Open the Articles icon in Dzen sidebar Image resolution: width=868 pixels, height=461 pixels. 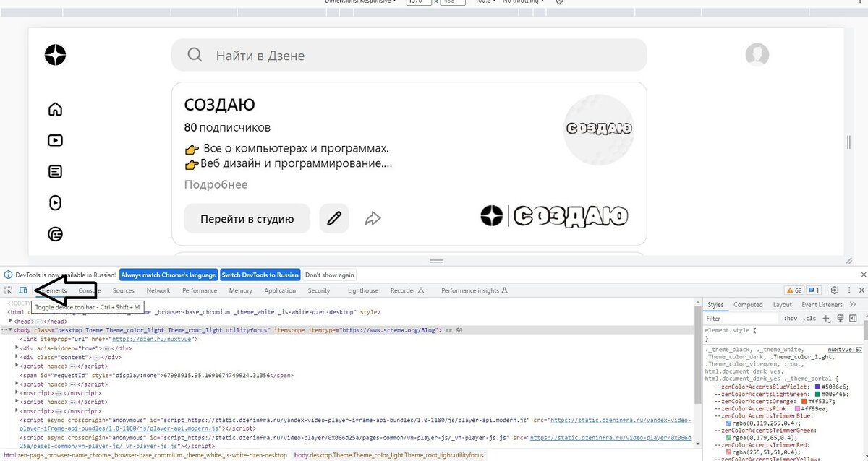[x=55, y=172]
